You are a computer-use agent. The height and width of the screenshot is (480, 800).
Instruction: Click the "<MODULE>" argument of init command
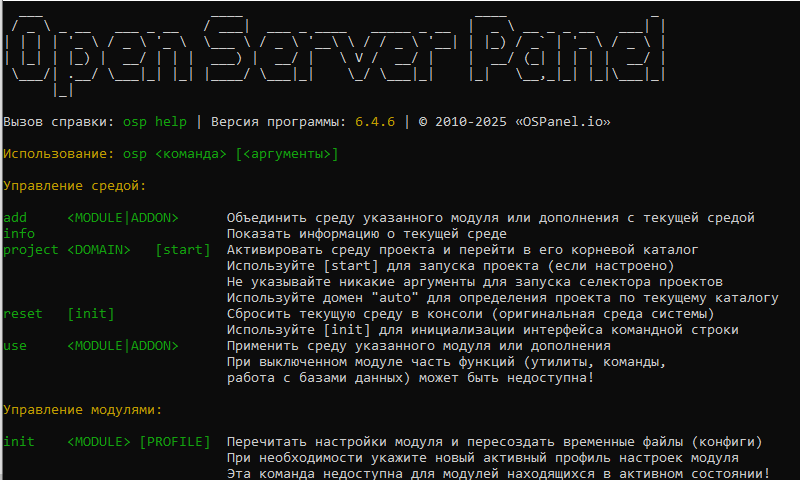coord(99,442)
